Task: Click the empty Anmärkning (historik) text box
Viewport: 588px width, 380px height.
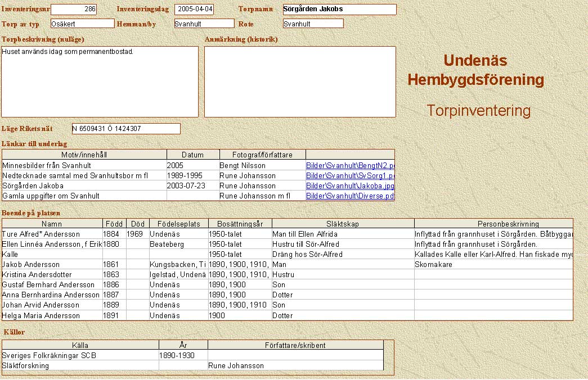Action: (300, 82)
